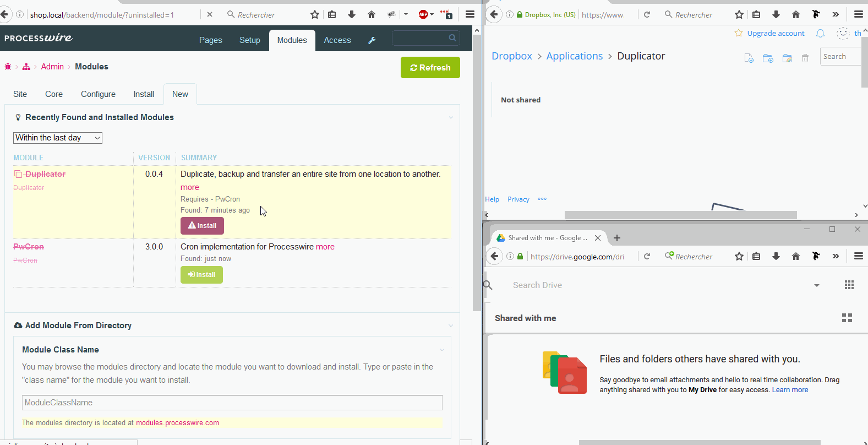Switch Drive to grid view icon

click(847, 318)
